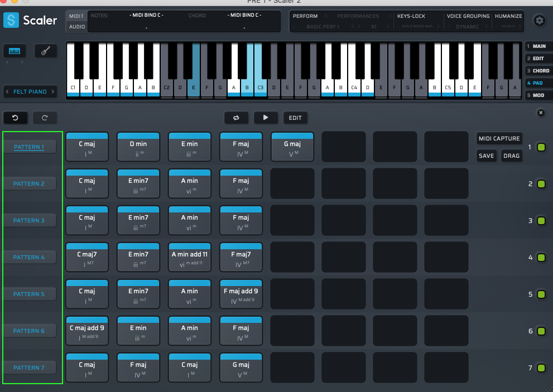553x392 pixels.
Task: Trigger the D min chord pad
Action: click(138, 147)
